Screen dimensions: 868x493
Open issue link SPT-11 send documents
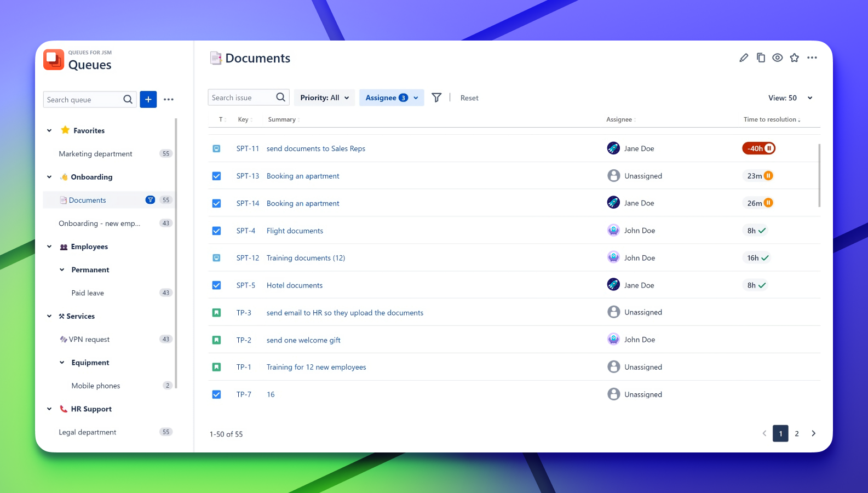click(315, 148)
